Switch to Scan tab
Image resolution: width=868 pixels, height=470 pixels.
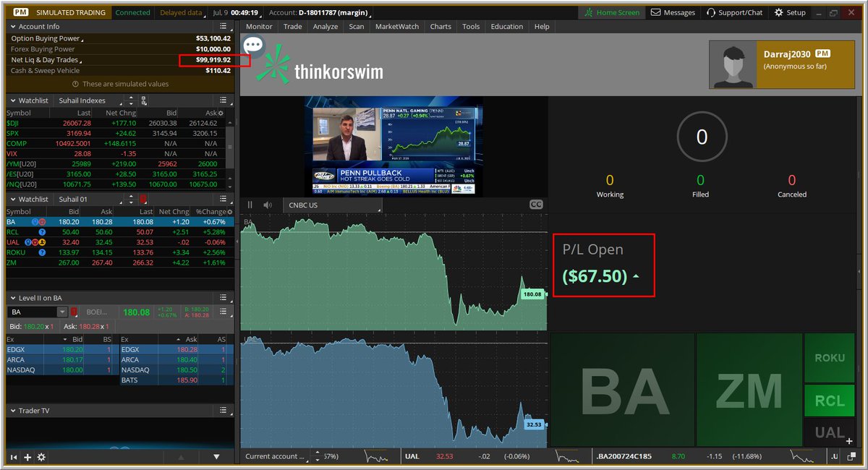tap(357, 27)
